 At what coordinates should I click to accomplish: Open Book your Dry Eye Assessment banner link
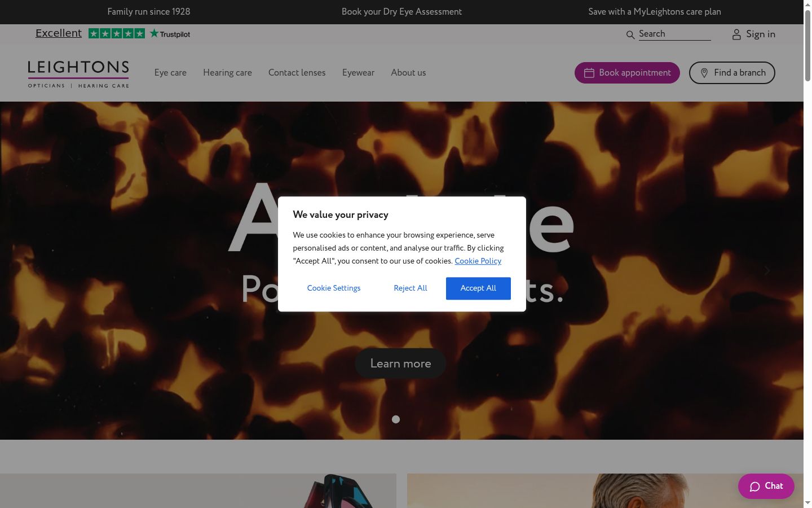[x=401, y=12]
